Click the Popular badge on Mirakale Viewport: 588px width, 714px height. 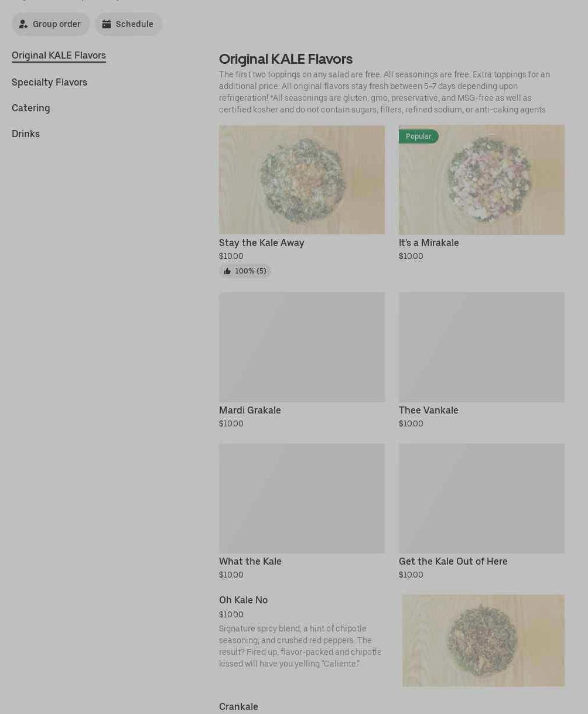pos(418,136)
